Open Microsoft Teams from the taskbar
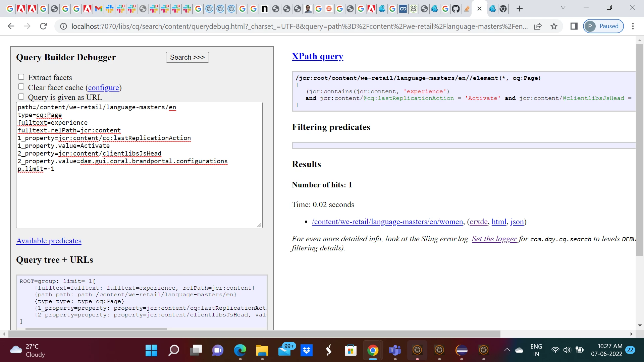Screen dimensions: 644x362 (x=395, y=351)
